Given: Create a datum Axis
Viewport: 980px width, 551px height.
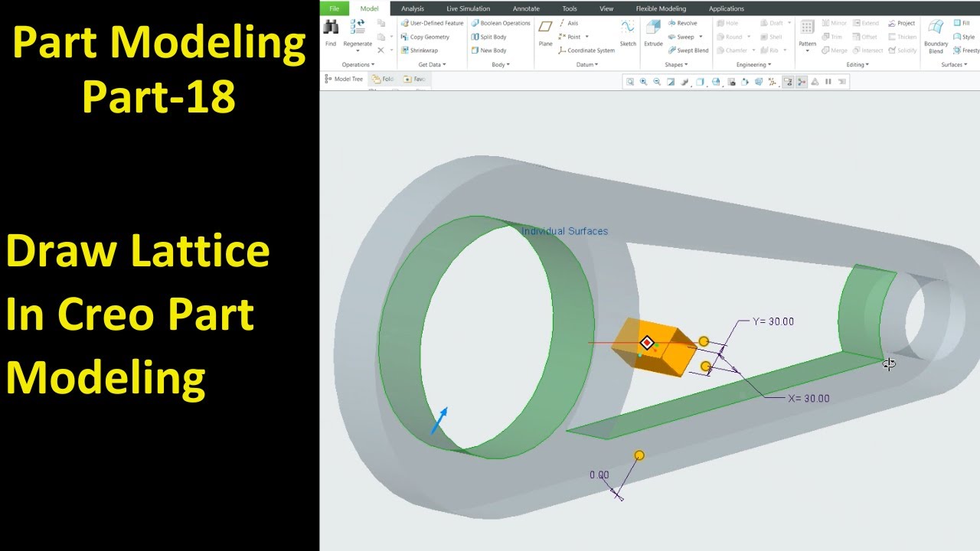Looking at the screenshot, I should click(568, 23).
